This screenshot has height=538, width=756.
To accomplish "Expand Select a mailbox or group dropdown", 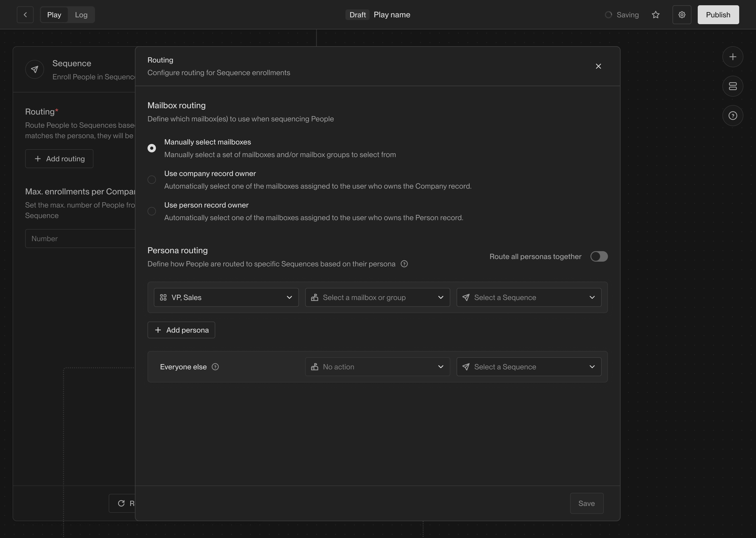I will point(377,297).
